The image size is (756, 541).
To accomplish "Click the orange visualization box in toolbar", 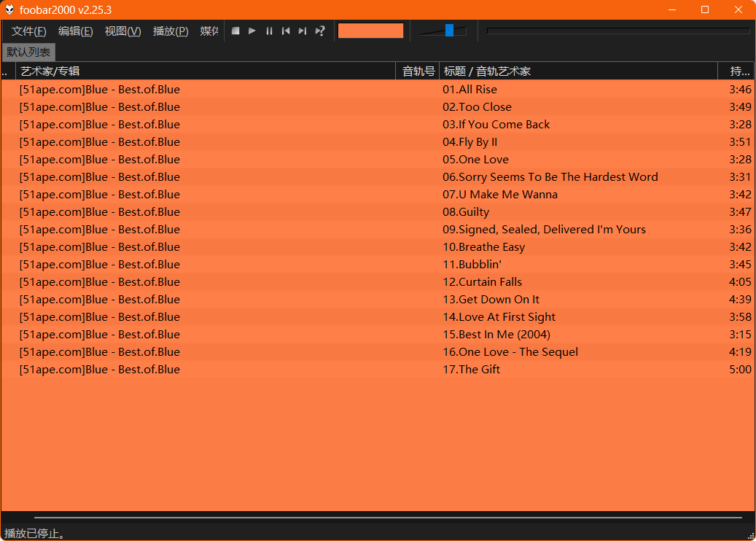I will [370, 31].
